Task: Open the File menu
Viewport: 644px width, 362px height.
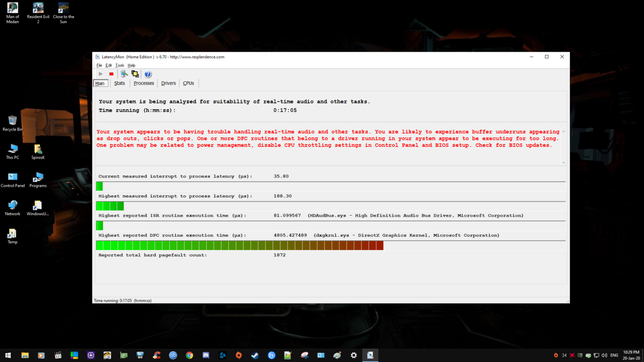Action: coord(99,65)
